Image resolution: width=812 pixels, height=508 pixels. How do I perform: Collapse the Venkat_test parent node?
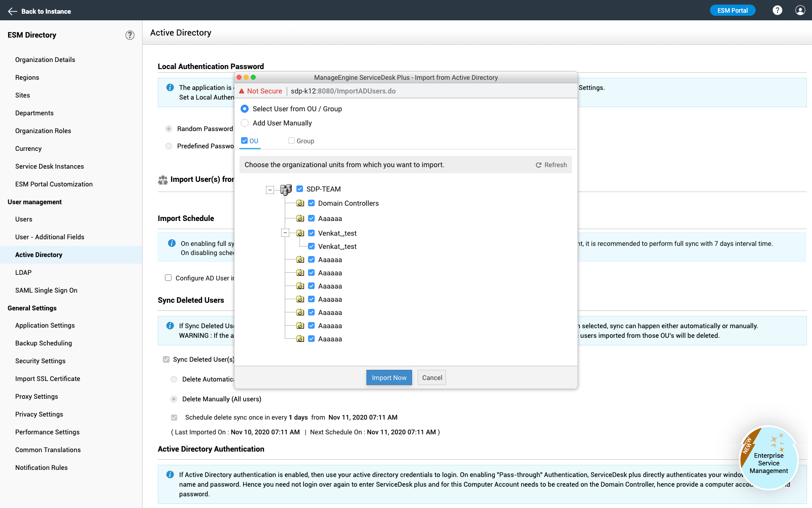pos(285,233)
